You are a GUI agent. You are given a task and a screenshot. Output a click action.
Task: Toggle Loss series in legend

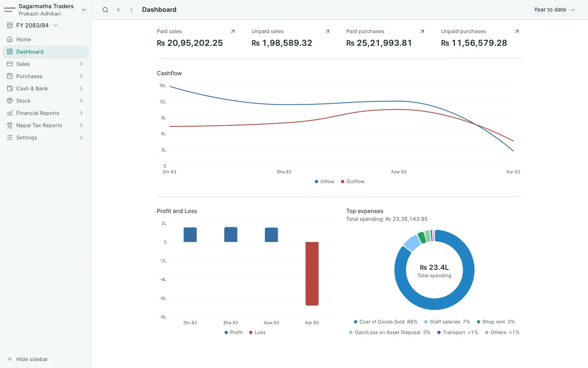257,332
